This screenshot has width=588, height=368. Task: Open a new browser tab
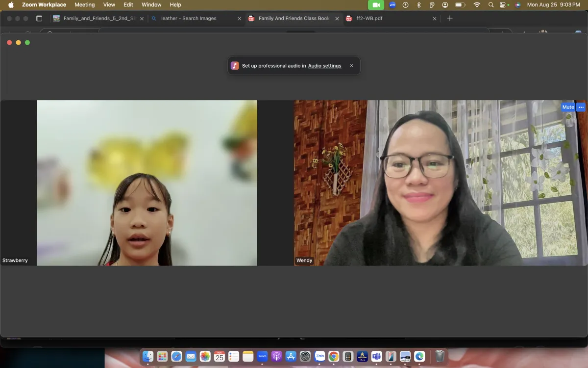(x=450, y=19)
